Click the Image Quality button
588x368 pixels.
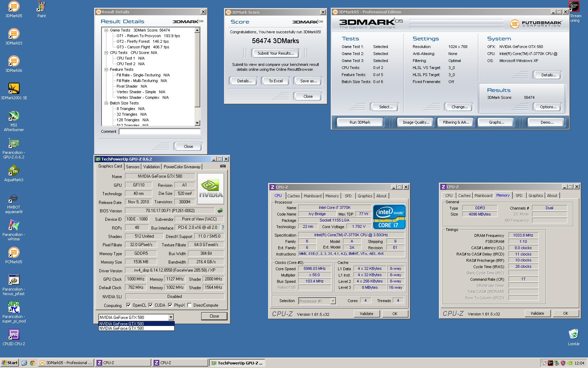(416, 122)
